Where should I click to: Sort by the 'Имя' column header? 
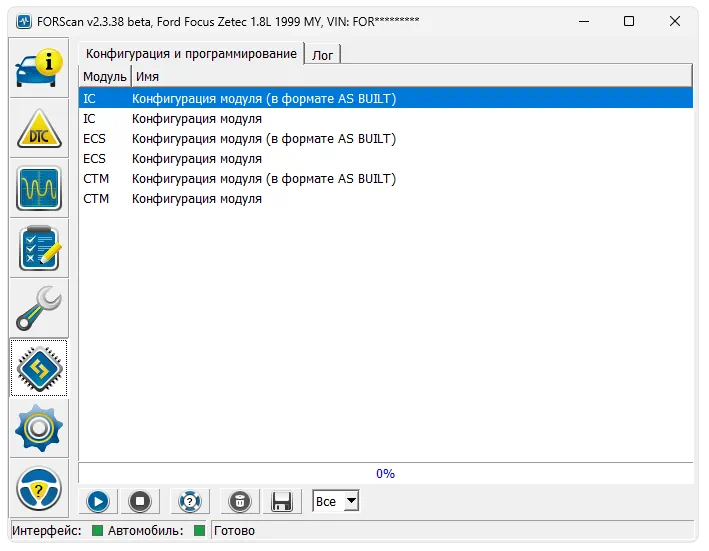(x=411, y=76)
